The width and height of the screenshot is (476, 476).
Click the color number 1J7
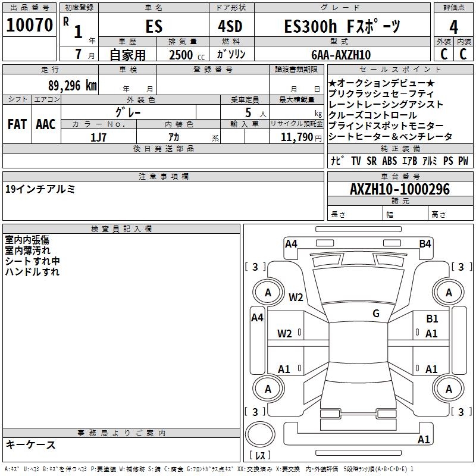point(98,137)
